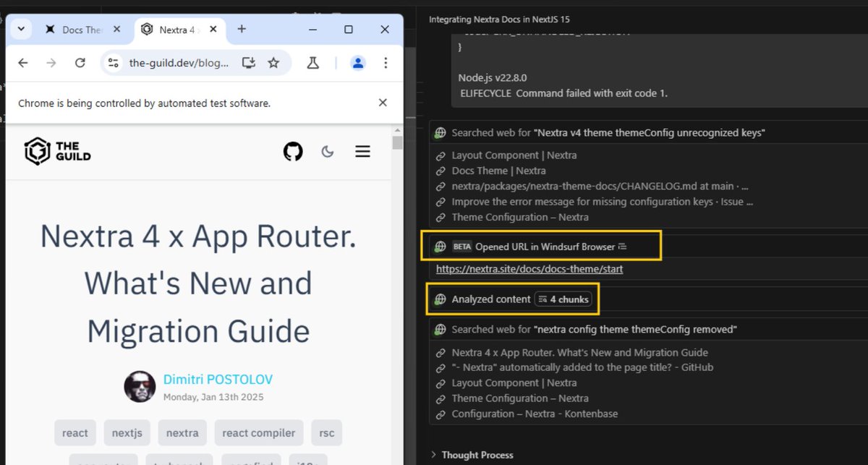Bookmark this page with the star icon

click(x=273, y=63)
